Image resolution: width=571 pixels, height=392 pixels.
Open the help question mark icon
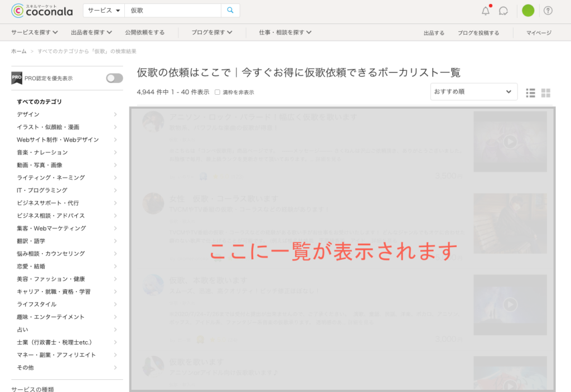[x=548, y=11]
